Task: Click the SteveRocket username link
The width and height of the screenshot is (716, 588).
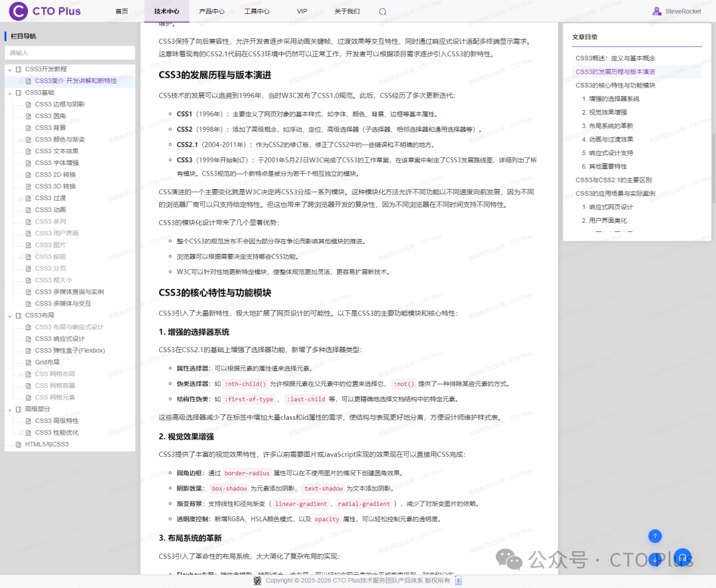Action: tap(683, 11)
